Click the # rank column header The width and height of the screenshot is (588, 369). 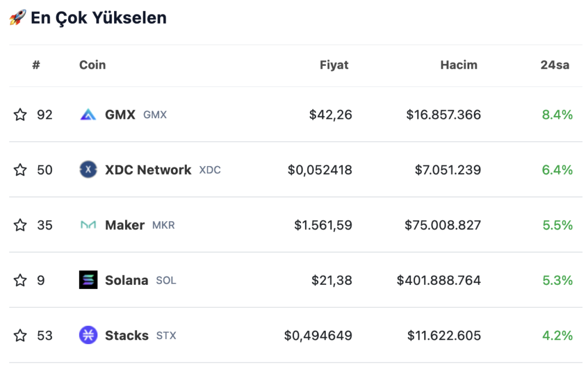pos(36,65)
